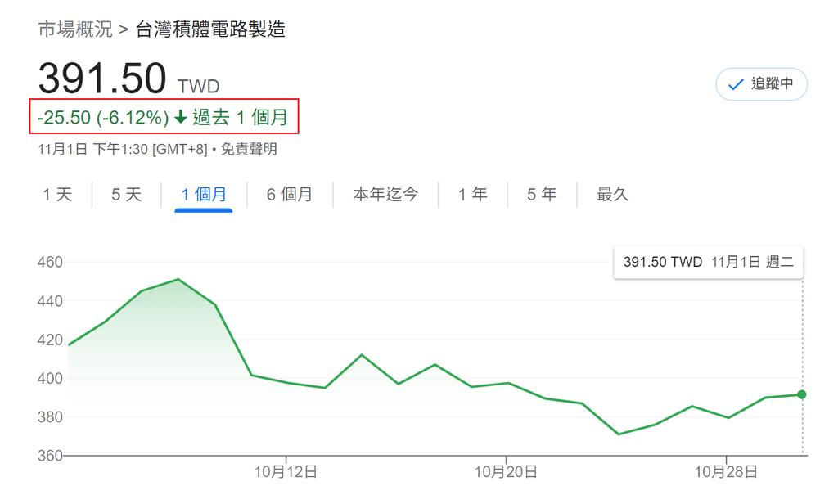Image resolution: width=838 pixels, height=504 pixels.
Task: Switch to the 1 天 range tab
Action: tap(57, 195)
